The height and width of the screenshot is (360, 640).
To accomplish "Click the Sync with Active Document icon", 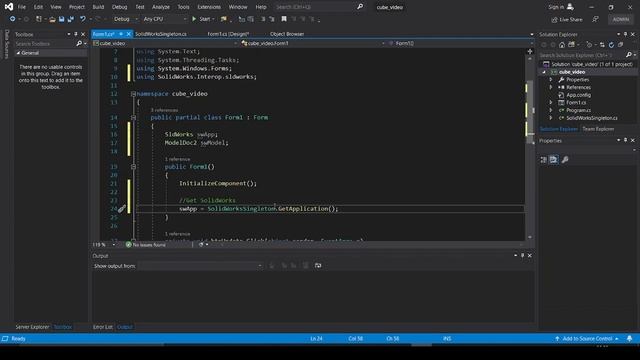I will (602, 45).
